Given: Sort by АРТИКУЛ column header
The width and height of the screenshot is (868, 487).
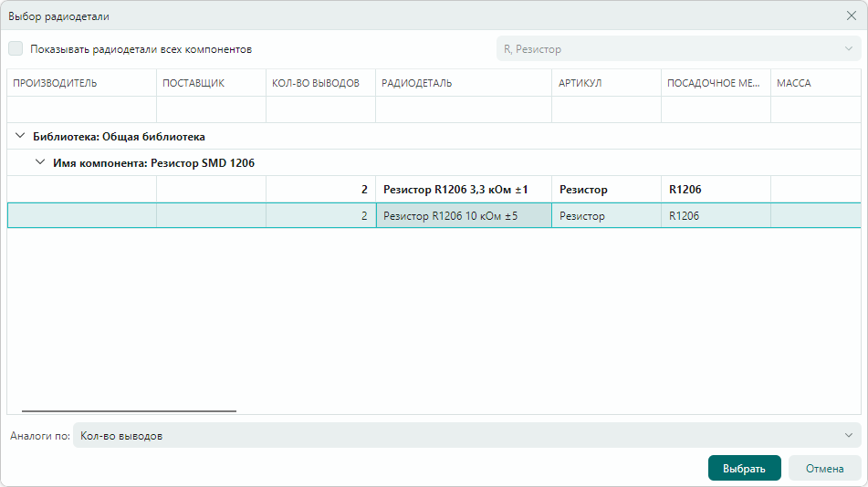Looking at the screenshot, I should (x=606, y=83).
